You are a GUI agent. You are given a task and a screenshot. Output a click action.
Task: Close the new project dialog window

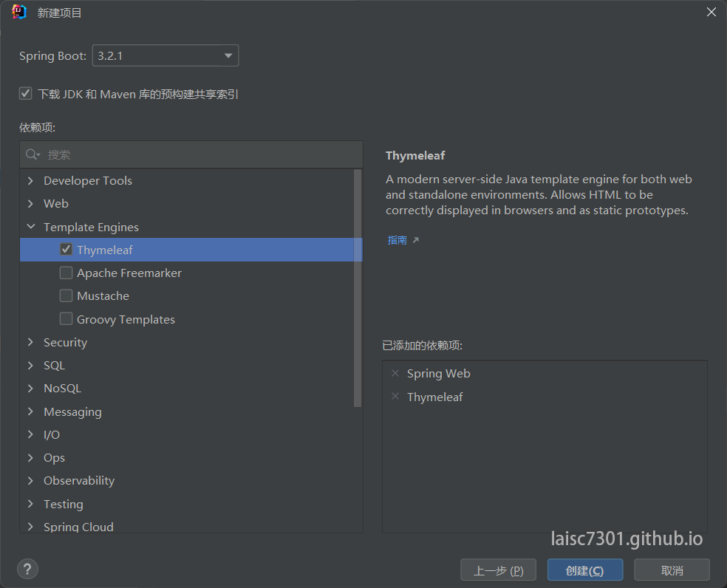tap(711, 12)
